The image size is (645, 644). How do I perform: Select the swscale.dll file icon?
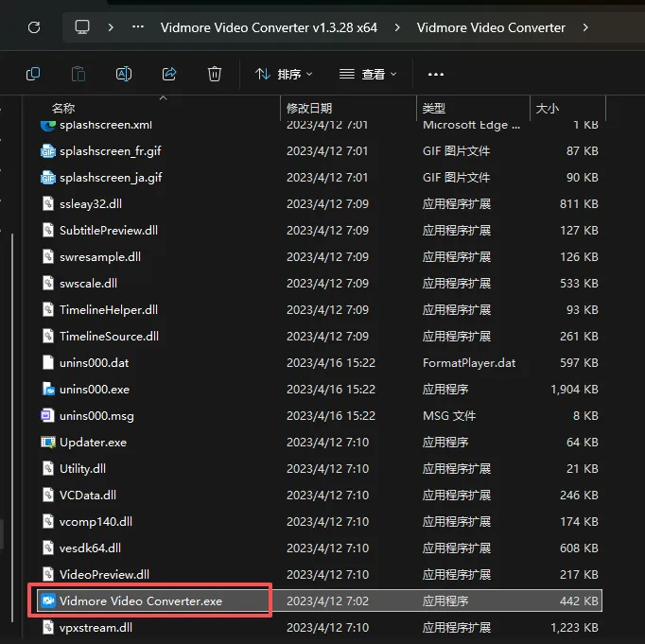point(48,284)
